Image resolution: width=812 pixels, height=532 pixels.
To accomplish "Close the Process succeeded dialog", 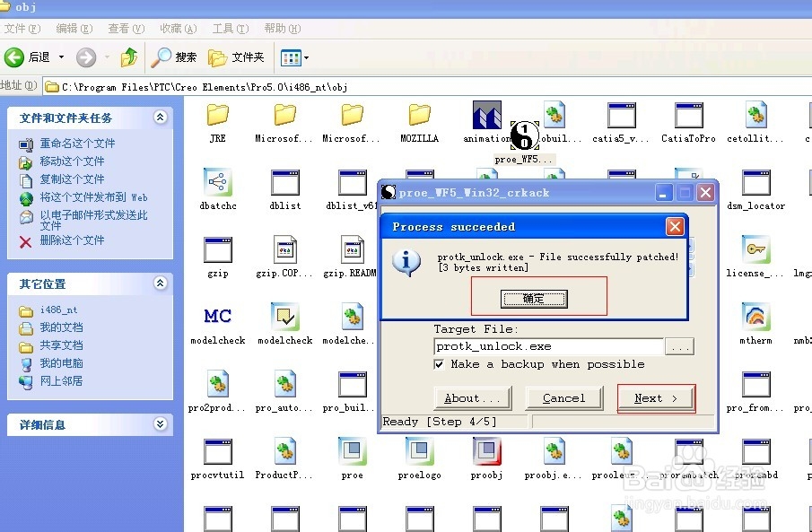I will pos(675,226).
